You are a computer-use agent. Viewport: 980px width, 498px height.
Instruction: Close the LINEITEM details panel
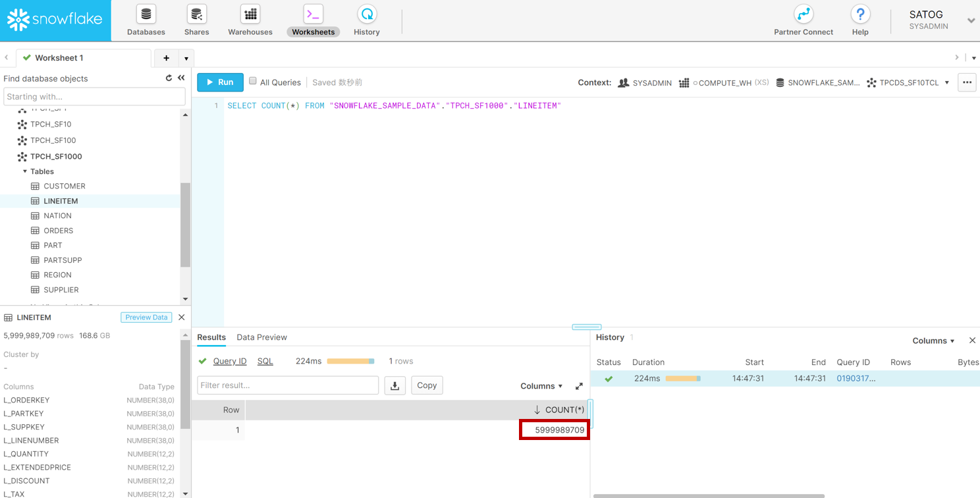tap(182, 318)
